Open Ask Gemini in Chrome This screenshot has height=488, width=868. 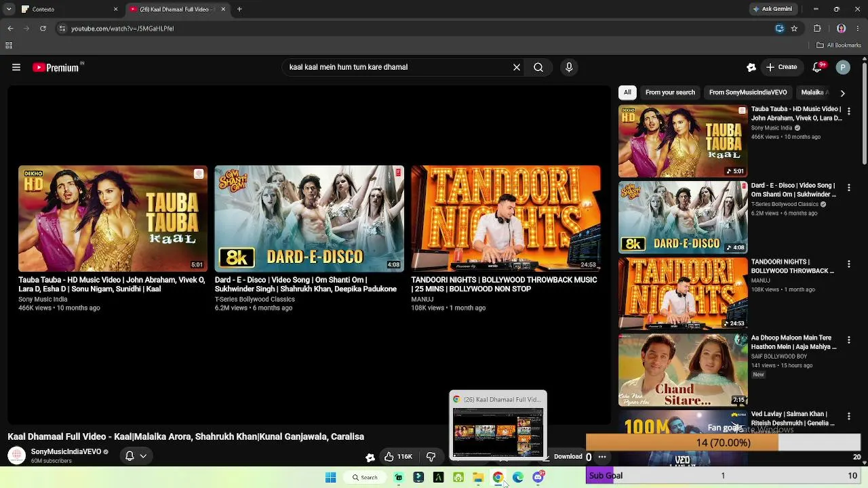click(x=772, y=9)
